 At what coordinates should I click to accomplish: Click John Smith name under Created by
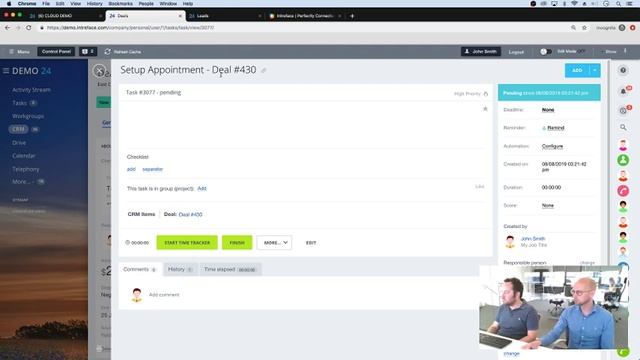pyautogui.click(x=533, y=238)
